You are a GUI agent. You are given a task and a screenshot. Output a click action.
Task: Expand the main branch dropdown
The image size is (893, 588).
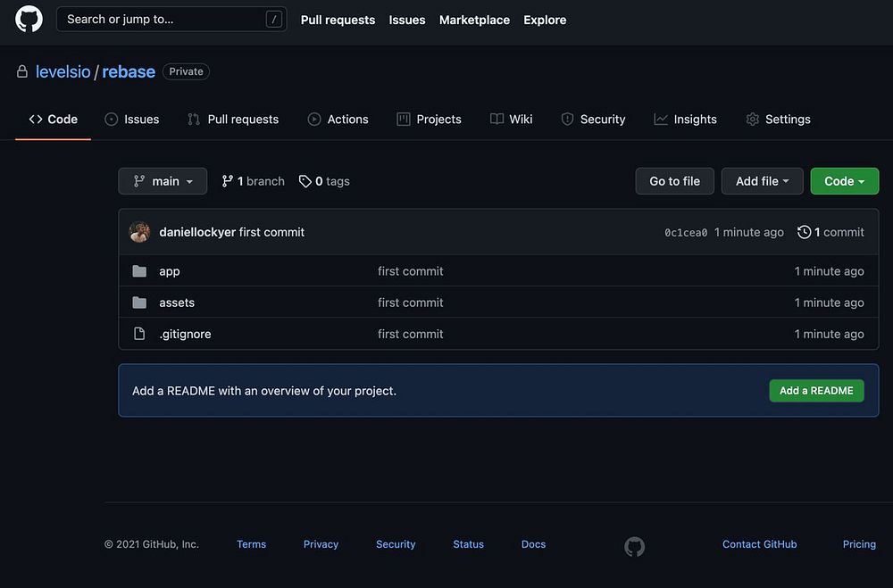coord(163,181)
